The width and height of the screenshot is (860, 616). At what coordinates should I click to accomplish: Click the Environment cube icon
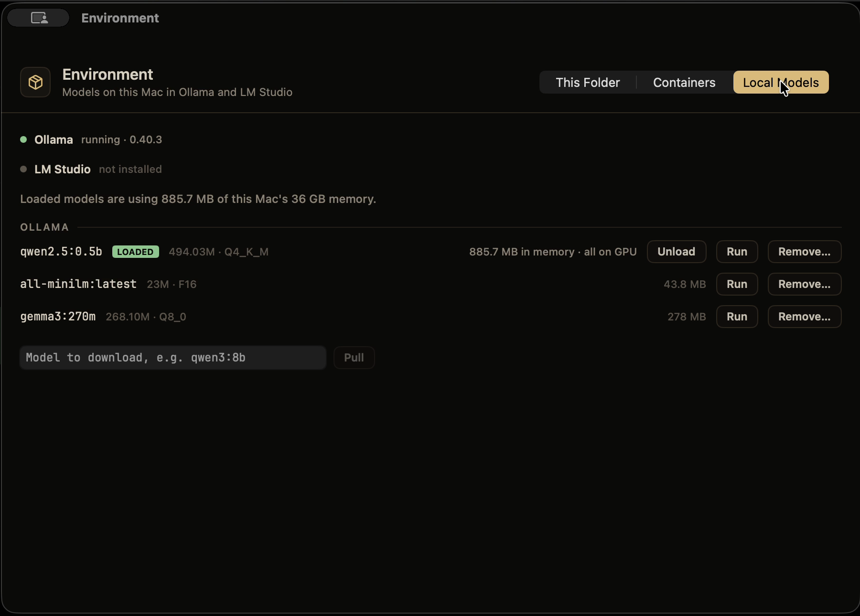click(x=35, y=82)
